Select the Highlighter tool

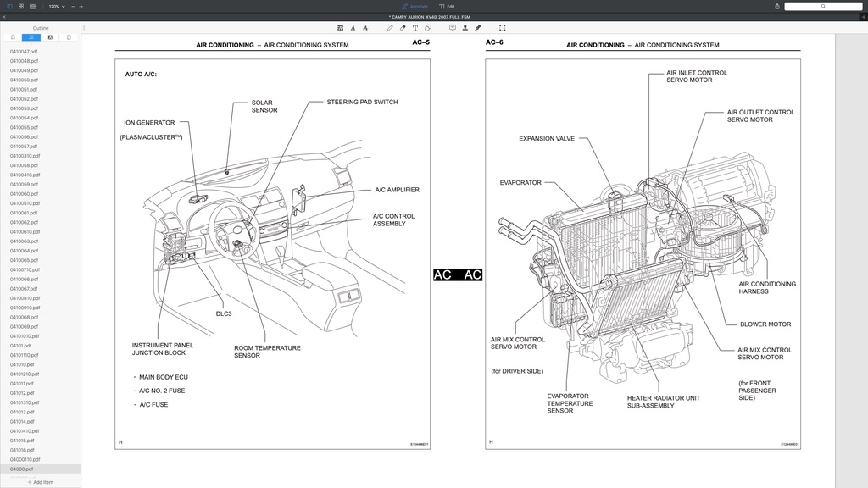[x=403, y=27]
